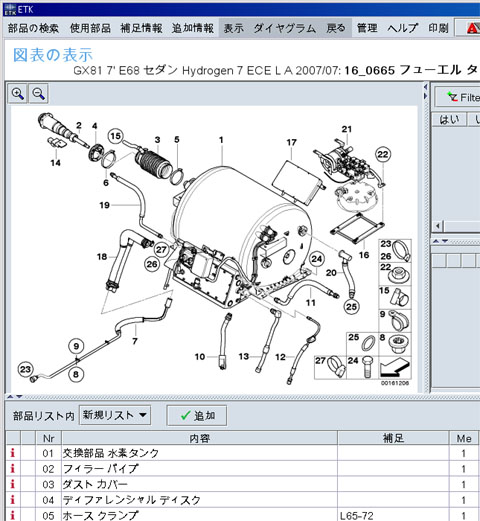Select row ホース クランプ

pyautogui.click(x=243, y=515)
